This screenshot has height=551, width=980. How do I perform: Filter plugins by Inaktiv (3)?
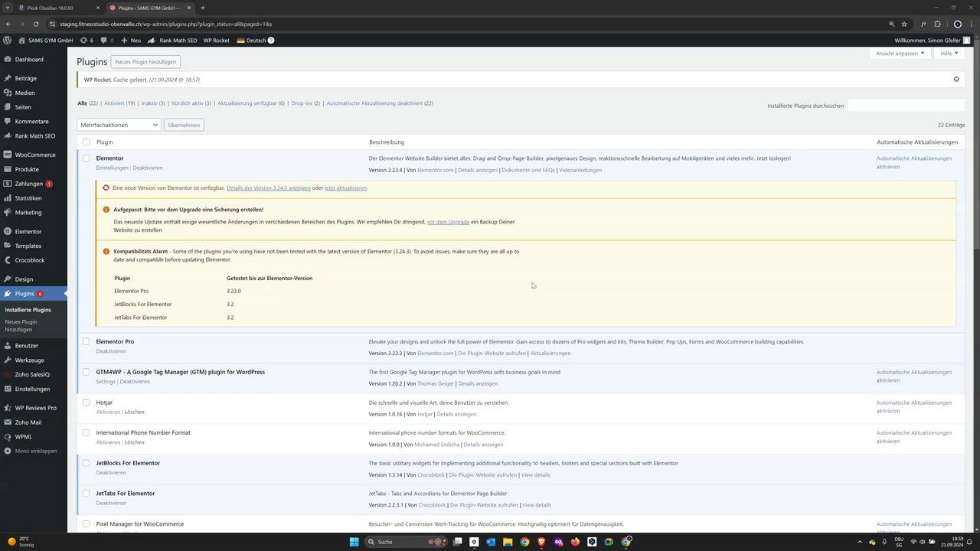pyautogui.click(x=153, y=103)
